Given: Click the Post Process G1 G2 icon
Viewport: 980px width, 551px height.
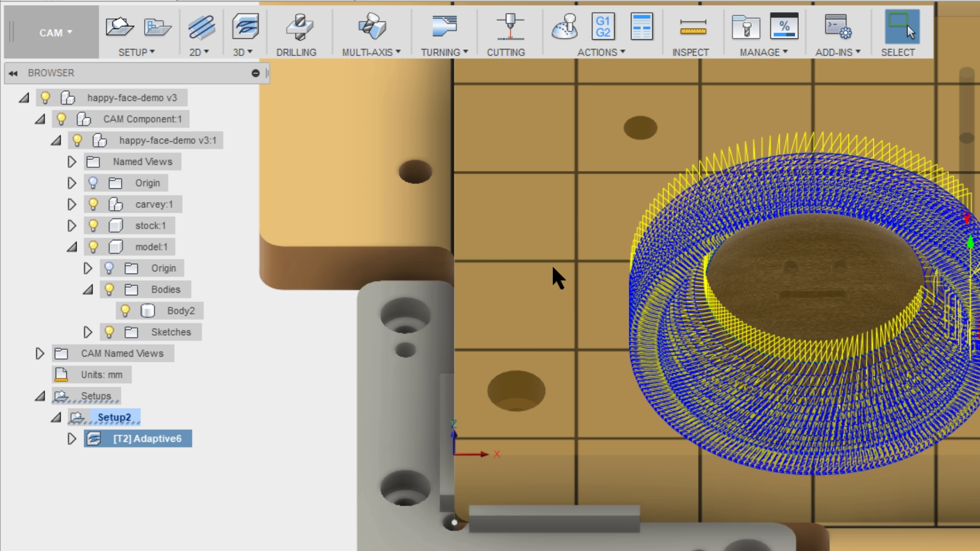Looking at the screenshot, I should 603,27.
